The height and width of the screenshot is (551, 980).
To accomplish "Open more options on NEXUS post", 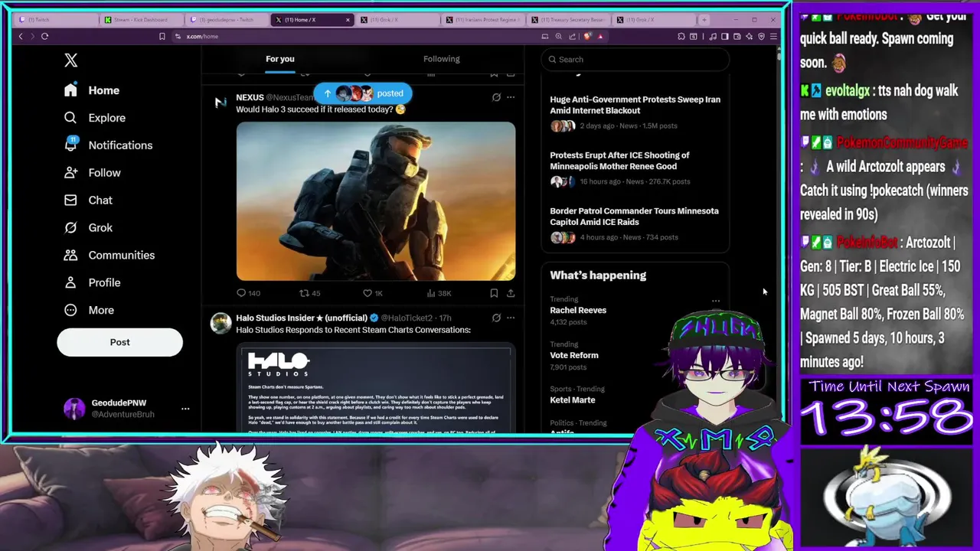I will click(x=511, y=97).
